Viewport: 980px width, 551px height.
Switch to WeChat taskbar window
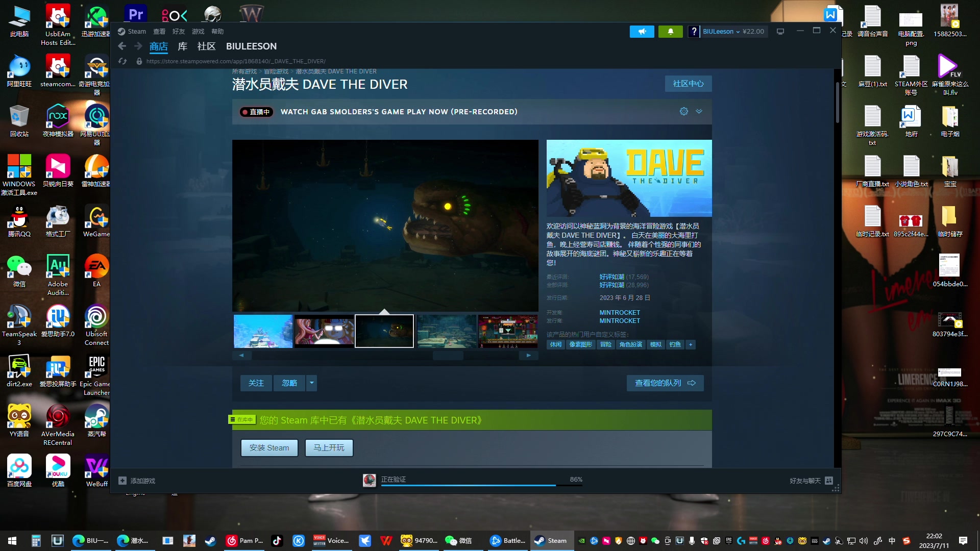tap(458, 541)
